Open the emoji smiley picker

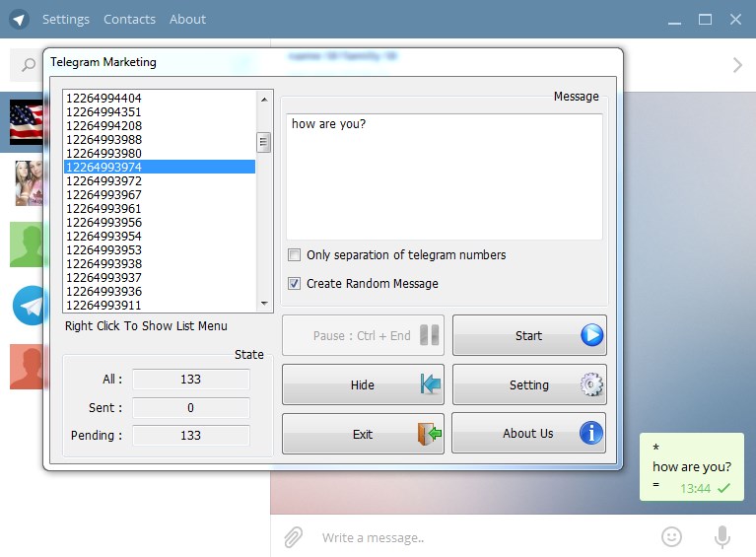tap(671, 536)
